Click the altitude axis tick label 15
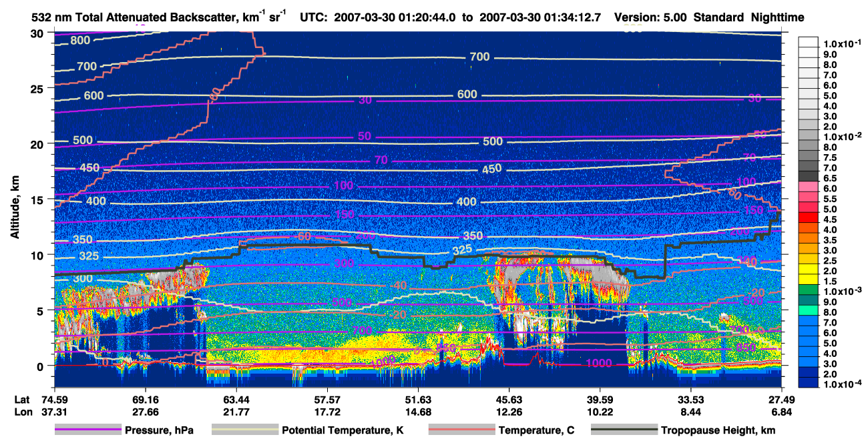The height and width of the screenshot is (445, 868). [x=38, y=199]
